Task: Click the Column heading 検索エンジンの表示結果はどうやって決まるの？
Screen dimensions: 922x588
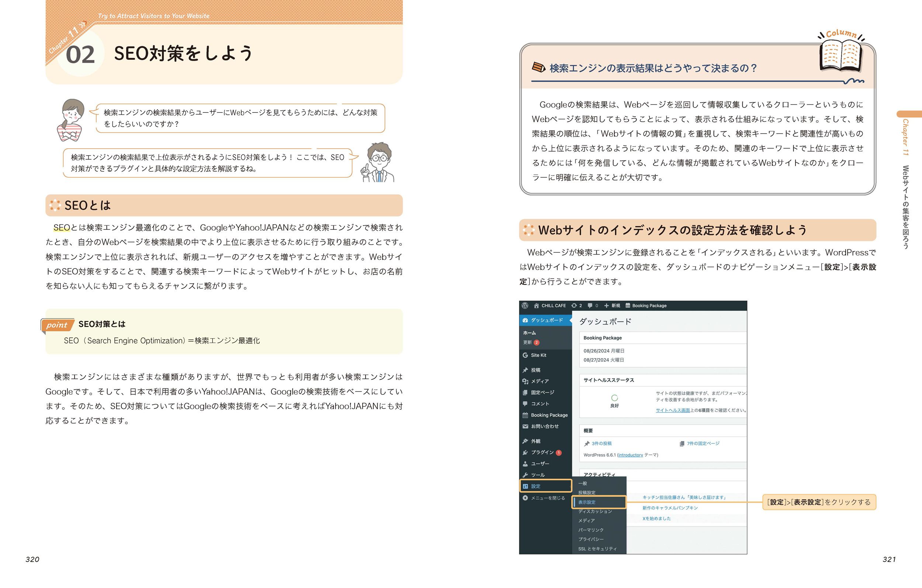Action: tap(653, 68)
